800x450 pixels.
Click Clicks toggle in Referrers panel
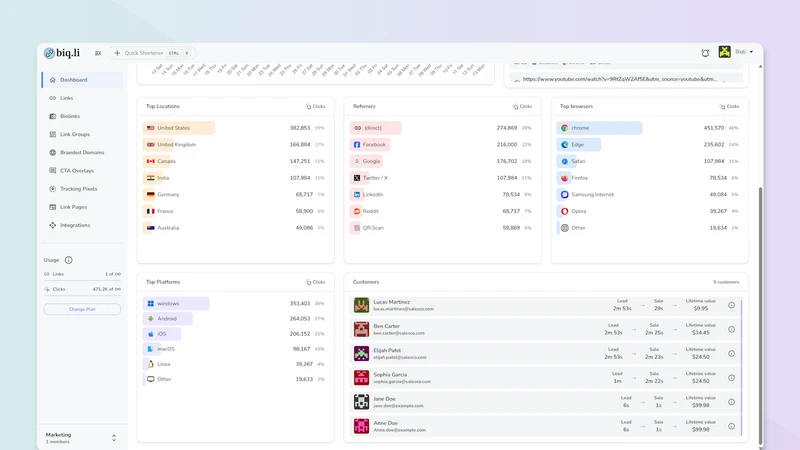pos(522,107)
